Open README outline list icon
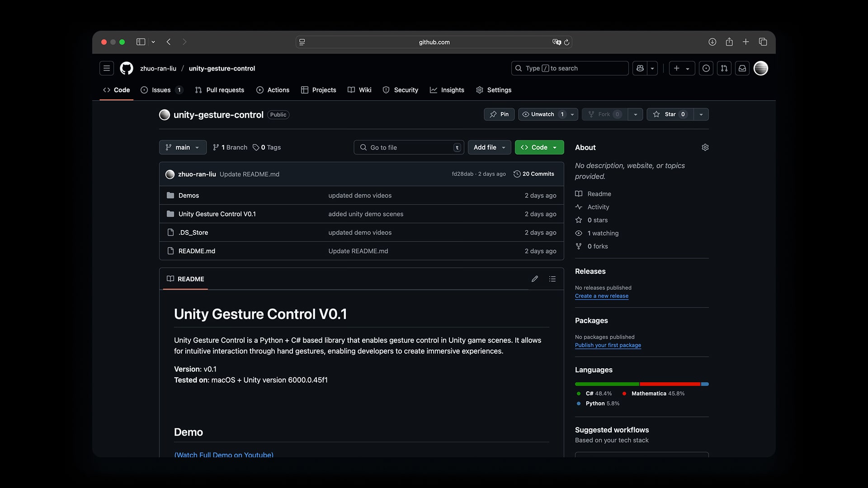868x488 pixels. 552,279
